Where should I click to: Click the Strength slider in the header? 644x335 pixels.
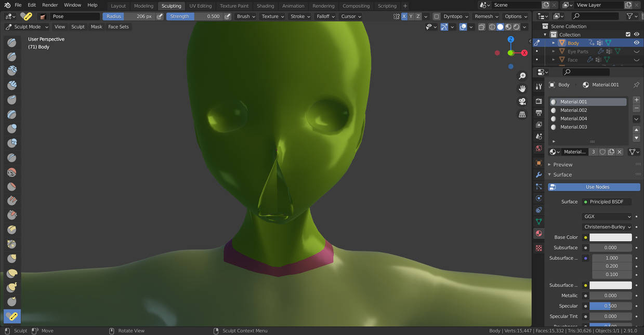(195, 17)
